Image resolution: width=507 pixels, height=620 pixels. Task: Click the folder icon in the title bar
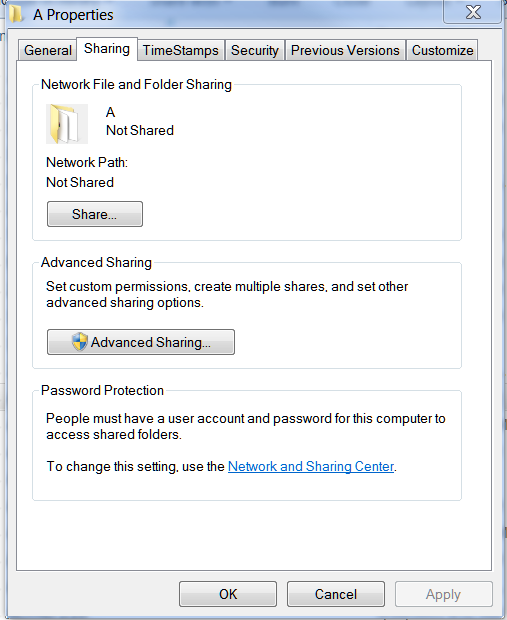(16, 14)
